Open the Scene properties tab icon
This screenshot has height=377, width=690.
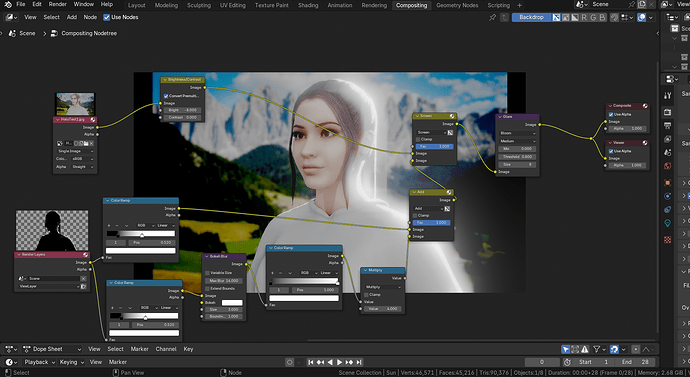[x=668, y=152]
